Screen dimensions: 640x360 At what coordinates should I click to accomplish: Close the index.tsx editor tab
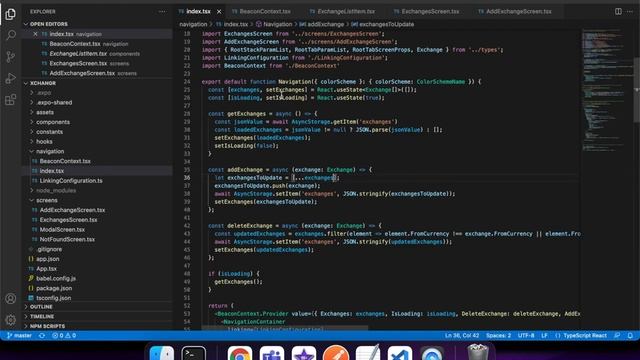pos(219,11)
